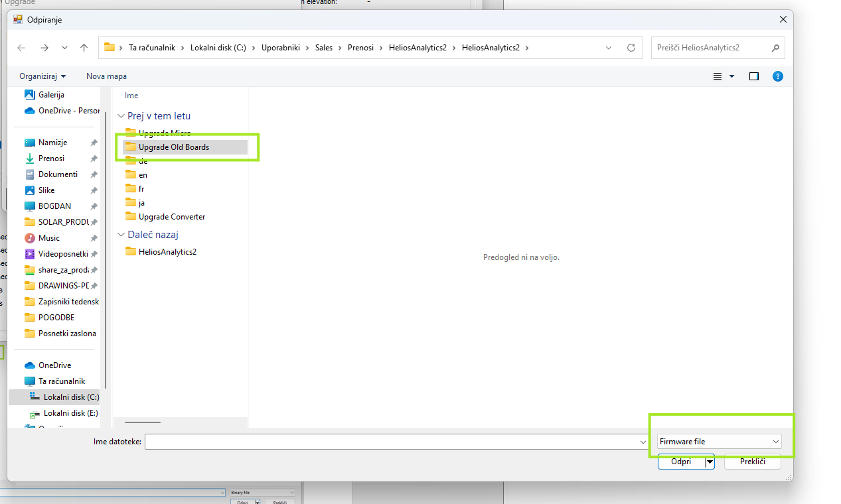Screen dimensions: 841x504
Task: Collapse the Prej v tem letu group
Action: tap(121, 116)
